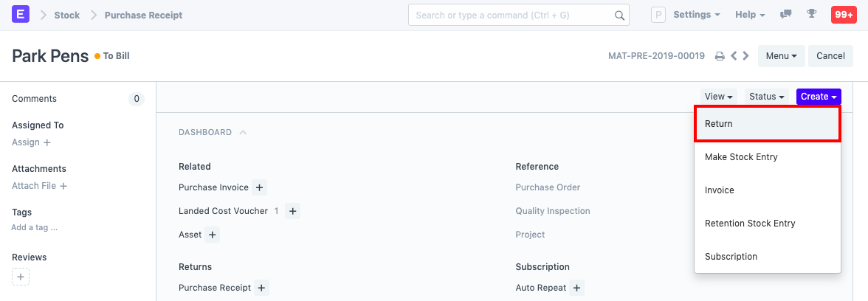This screenshot has width=868, height=301.
Task: Choose Make Stock Entry menu option
Action: pos(741,157)
